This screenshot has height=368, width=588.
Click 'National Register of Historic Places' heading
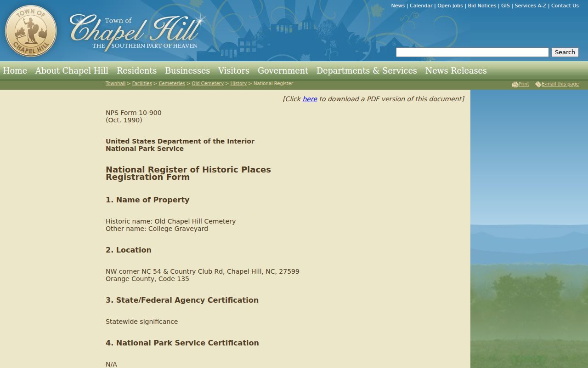(x=188, y=170)
